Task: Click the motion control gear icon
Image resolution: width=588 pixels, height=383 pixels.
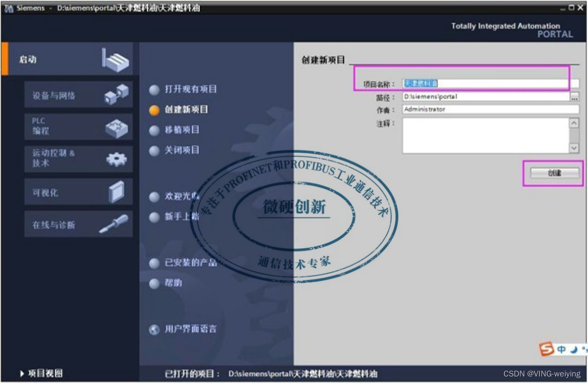Action: 116,159
